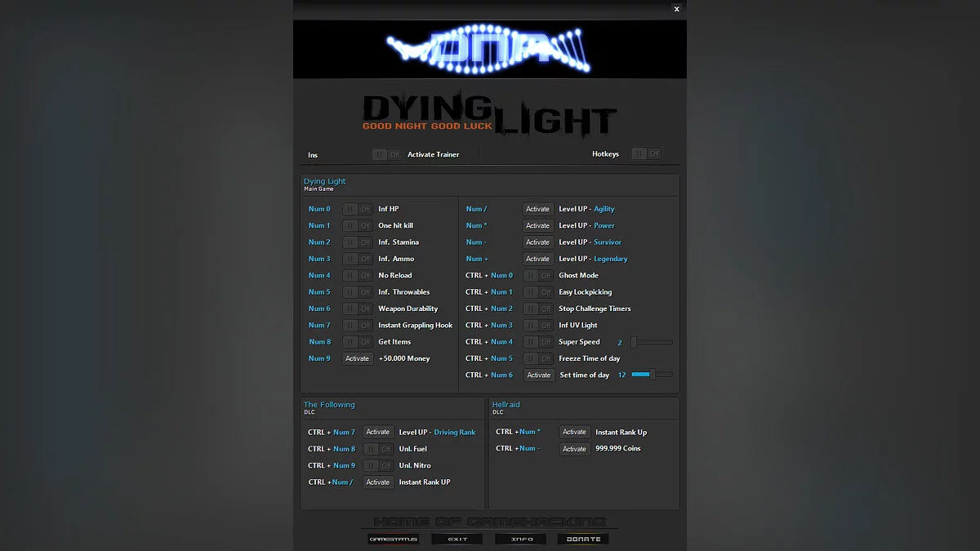Image resolution: width=980 pixels, height=551 pixels.
Task: Click the DONATE button at the bottom
Action: pyautogui.click(x=583, y=538)
